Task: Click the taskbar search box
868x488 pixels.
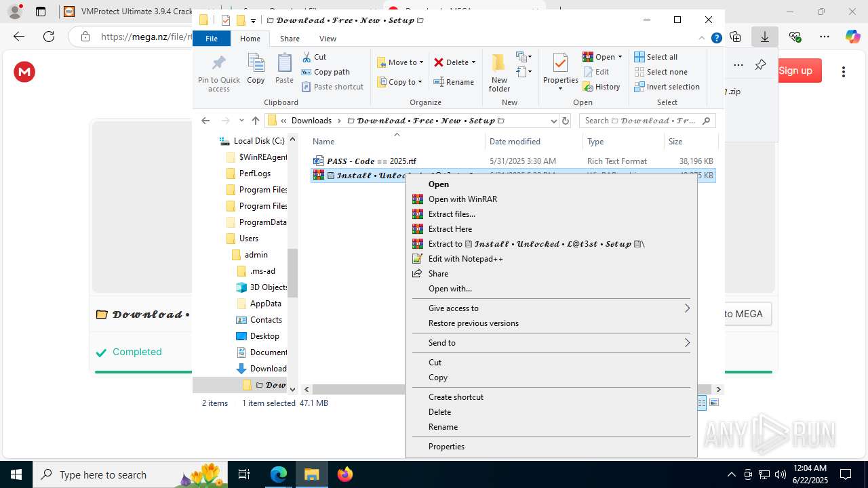Action: 129,474
